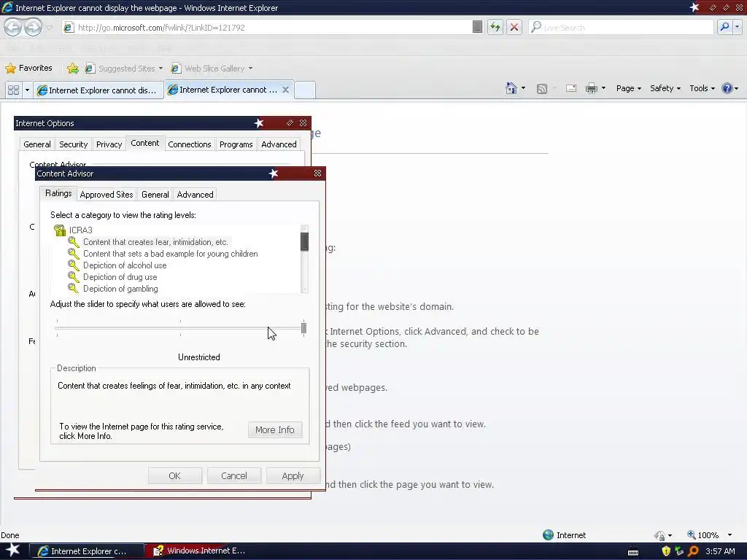
Task: Open the Security tab in Internet Options
Action: (x=74, y=144)
